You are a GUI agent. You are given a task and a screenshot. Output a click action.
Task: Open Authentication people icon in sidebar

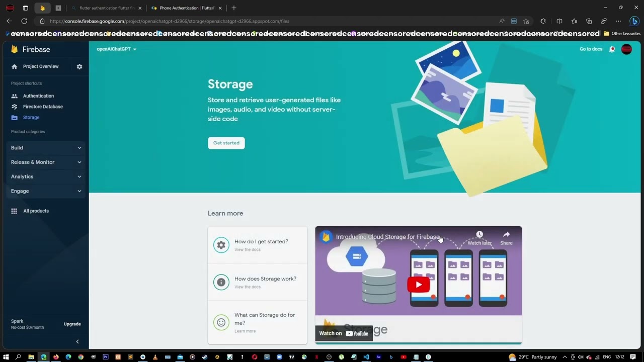[x=14, y=96]
